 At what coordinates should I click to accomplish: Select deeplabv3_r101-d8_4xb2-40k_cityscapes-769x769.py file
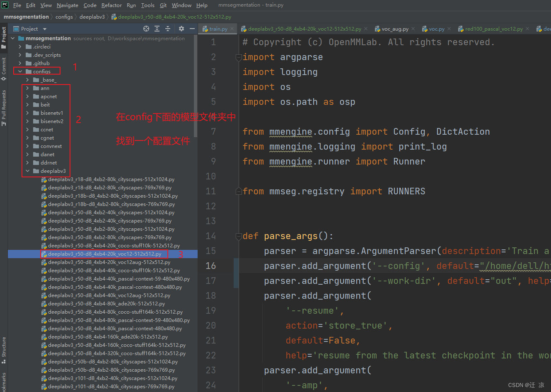point(111,386)
